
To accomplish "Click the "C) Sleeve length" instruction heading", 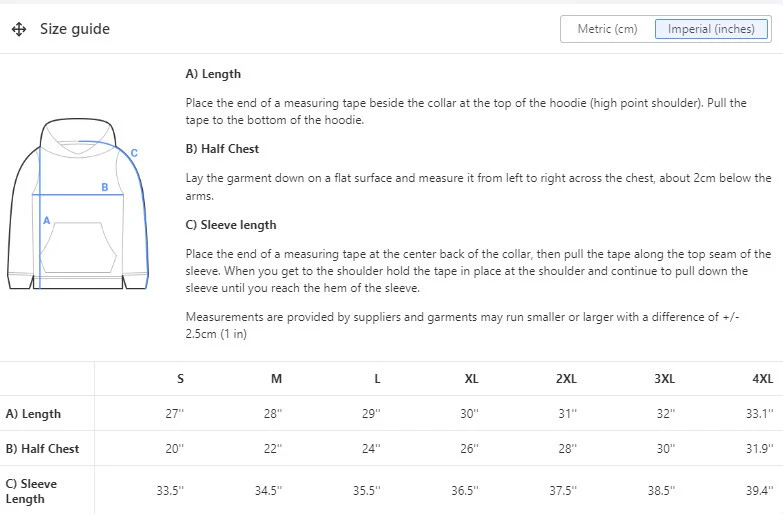I will [231, 225].
